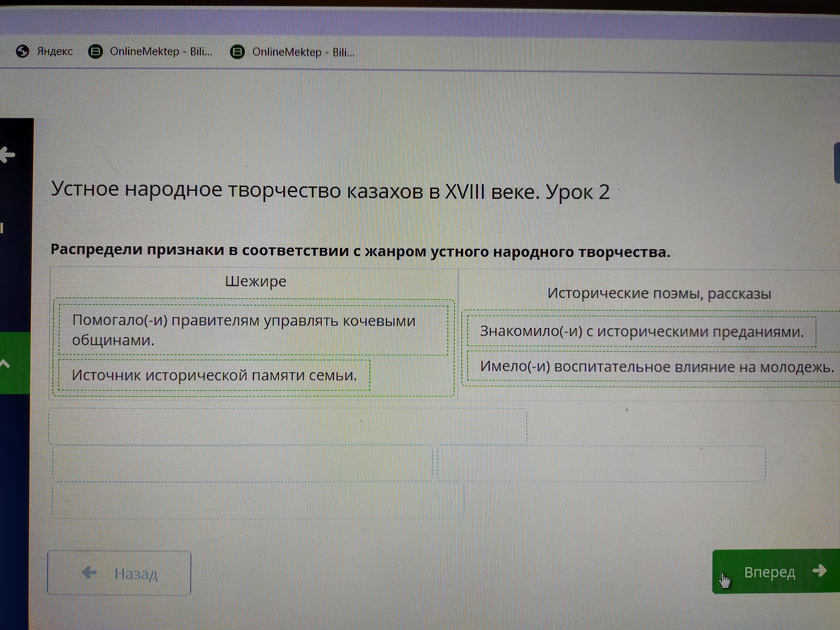840x630 pixels.
Task: Click the Яндекс bookmark globe icon
Action: pyautogui.click(x=23, y=51)
